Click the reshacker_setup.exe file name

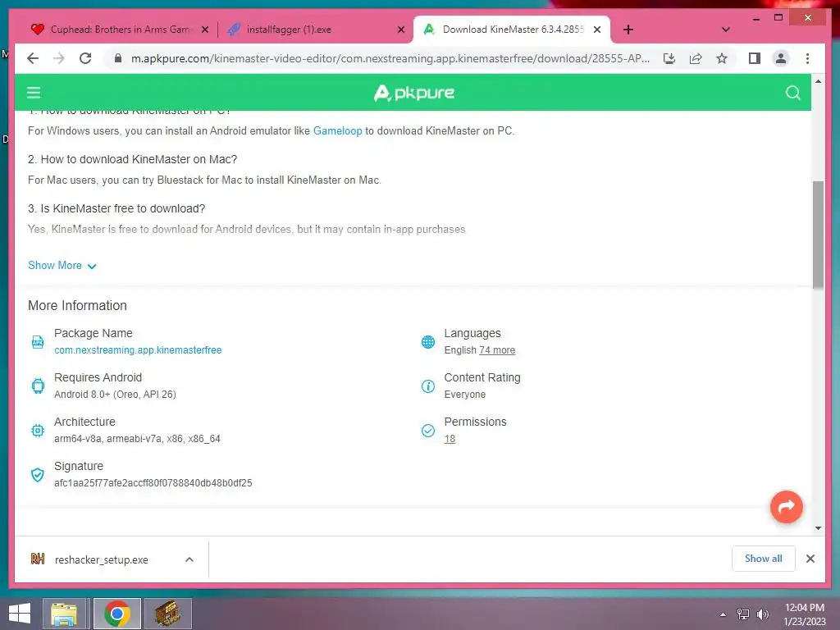pyautogui.click(x=101, y=559)
